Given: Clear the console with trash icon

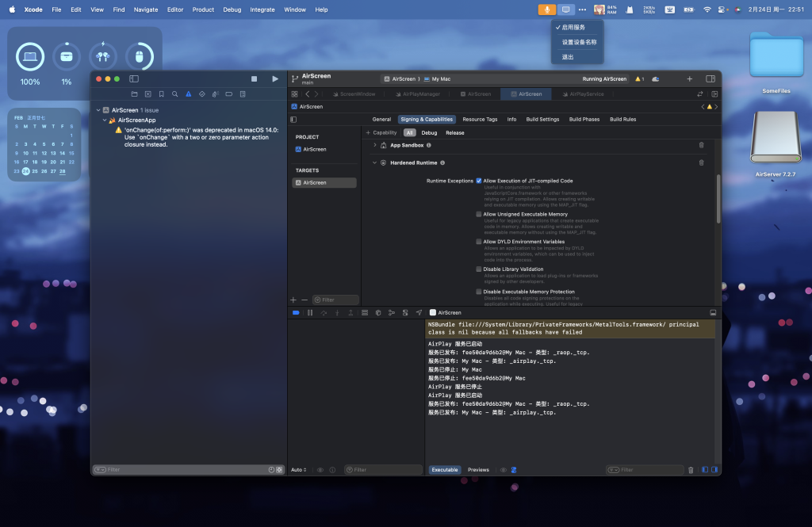Looking at the screenshot, I should (x=691, y=470).
